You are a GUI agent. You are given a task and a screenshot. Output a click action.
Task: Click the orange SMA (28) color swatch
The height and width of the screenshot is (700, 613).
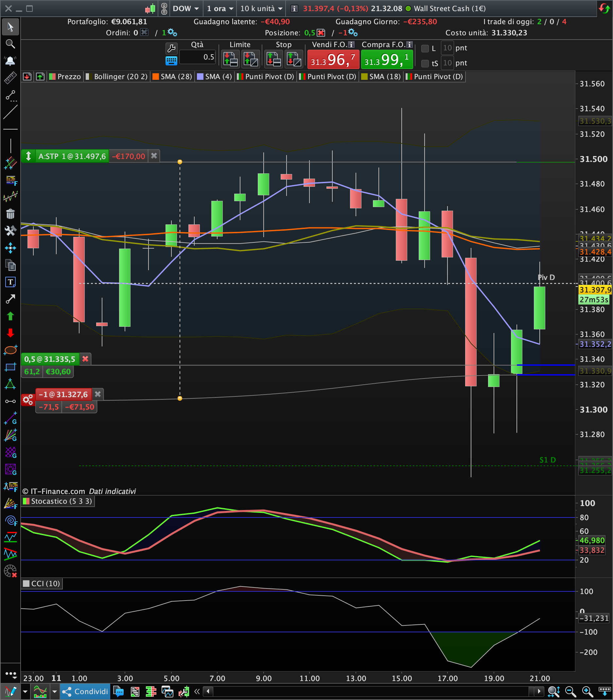point(156,77)
